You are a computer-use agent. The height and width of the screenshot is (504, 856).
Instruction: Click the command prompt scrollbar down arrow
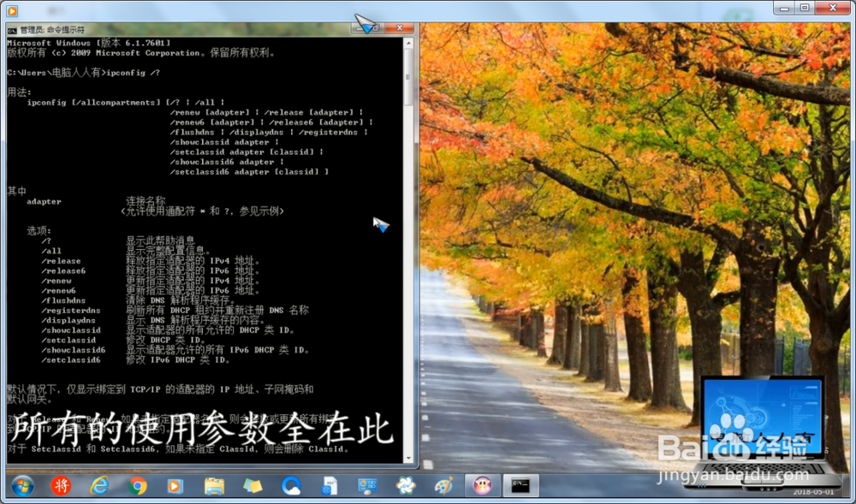pos(408,458)
